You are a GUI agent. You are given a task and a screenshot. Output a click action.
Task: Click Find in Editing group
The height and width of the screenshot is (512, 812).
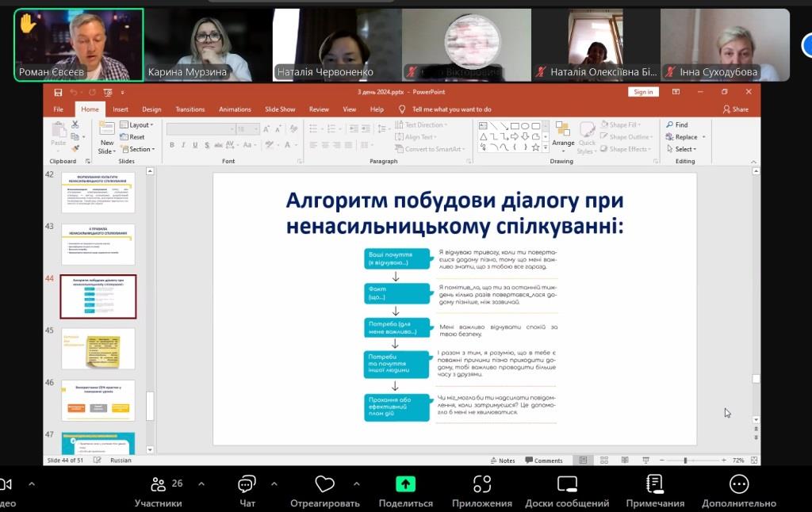[x=677, y=124]
